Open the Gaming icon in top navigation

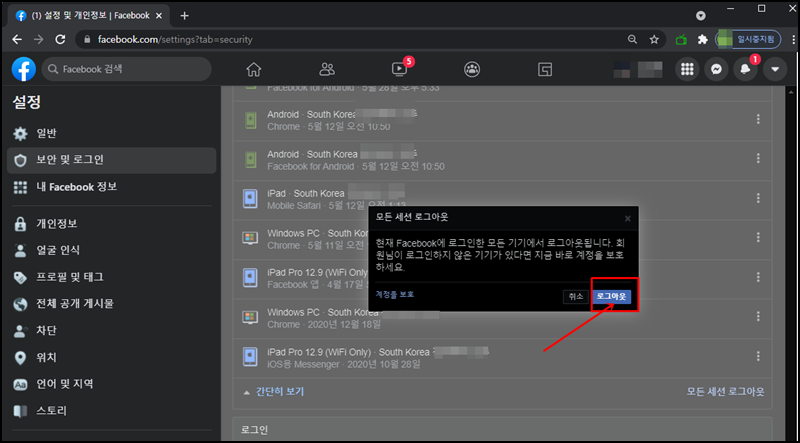point(545,69)
